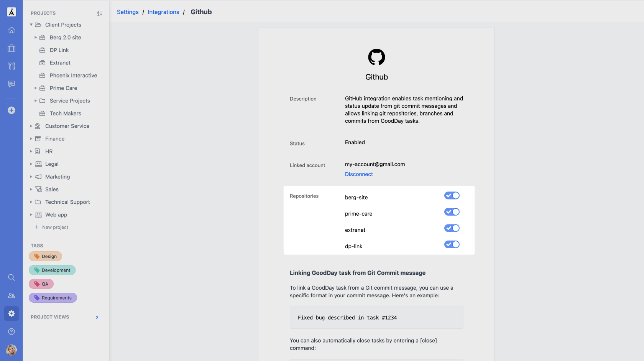
Task: Click the Marketing megaphone icon
Action: pos(38,176)
